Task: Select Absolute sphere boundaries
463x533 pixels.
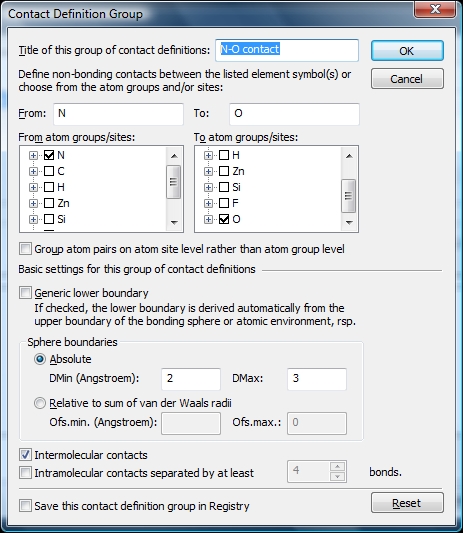Action: (x=40, y=359)
